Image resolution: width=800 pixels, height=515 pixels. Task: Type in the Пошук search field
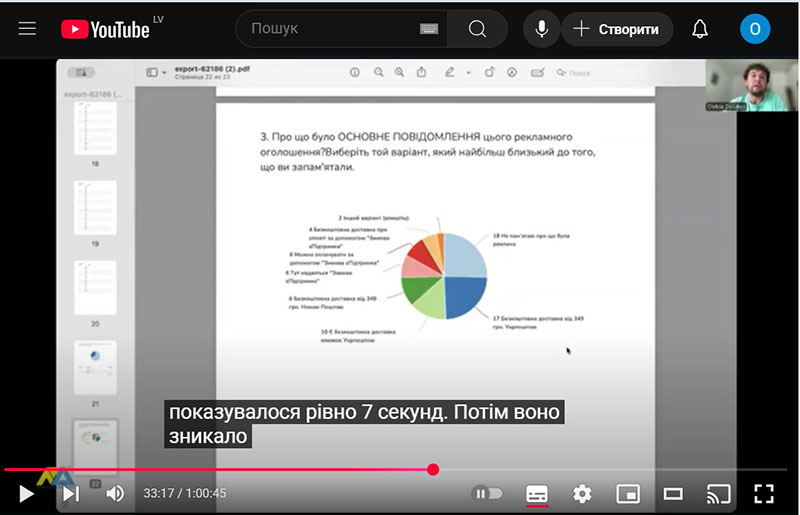[x=330, y=29]
